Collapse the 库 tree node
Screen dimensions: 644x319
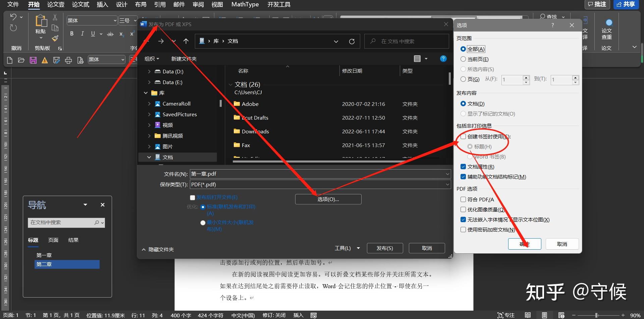pos(146,93)
